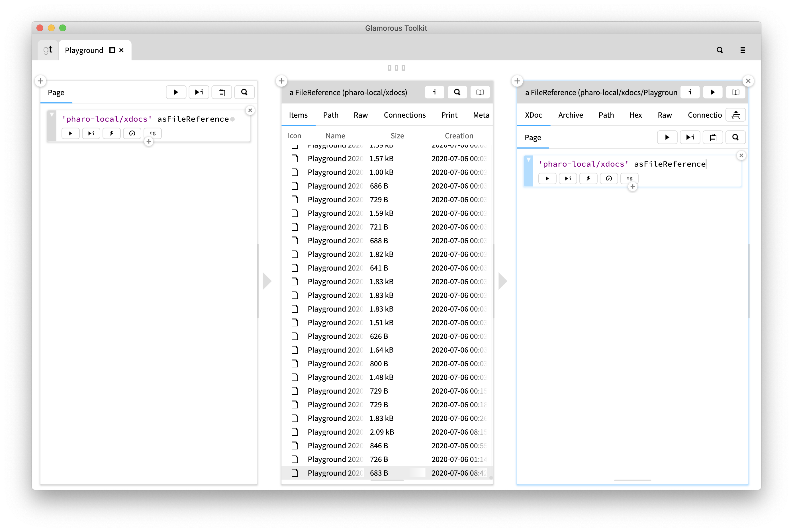Open the spotter search in title bar
This screenshot has width=793, height=532.
pyautogui.click(x=719, y=50)
